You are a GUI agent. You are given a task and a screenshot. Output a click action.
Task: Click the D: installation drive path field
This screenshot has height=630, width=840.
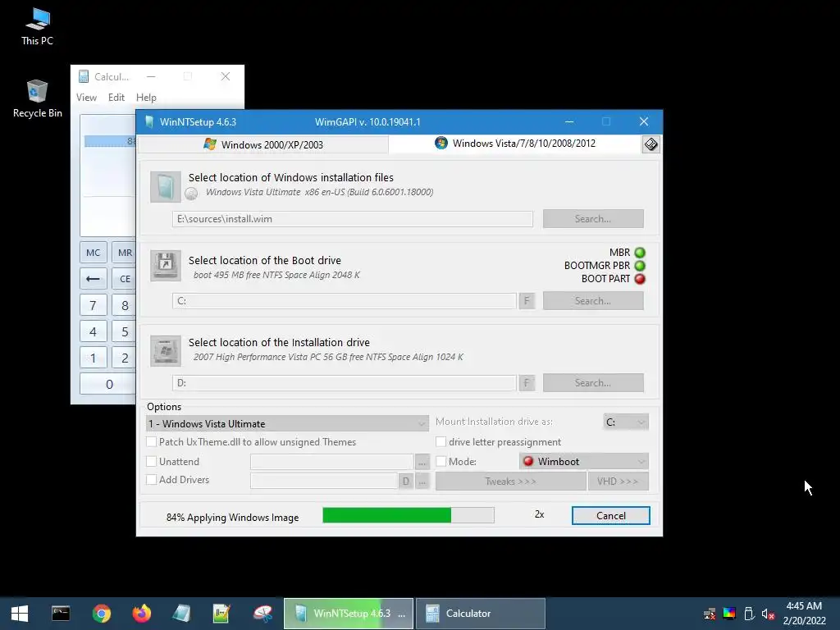(345, 382)
